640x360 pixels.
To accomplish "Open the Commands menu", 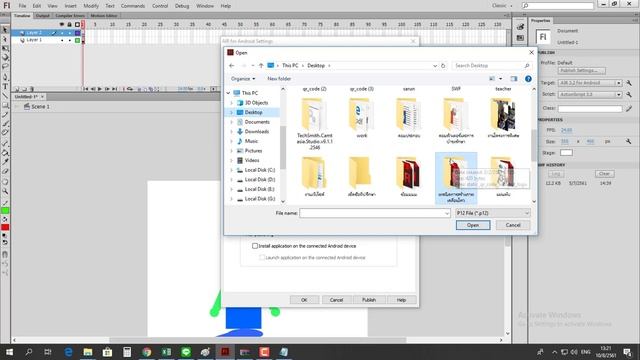I will tap(133, 6).
